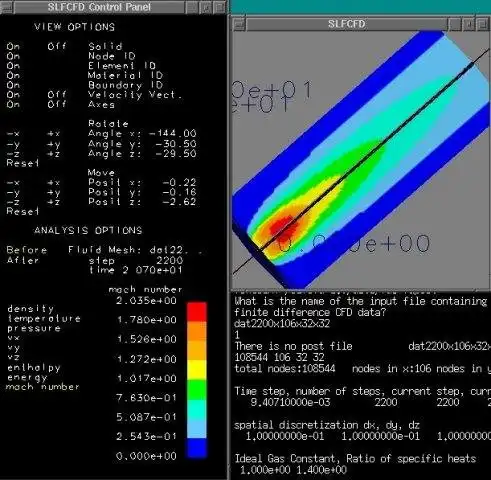Click the red legend color block
Screen dimensions: 491x480
[x=197, y=312]
